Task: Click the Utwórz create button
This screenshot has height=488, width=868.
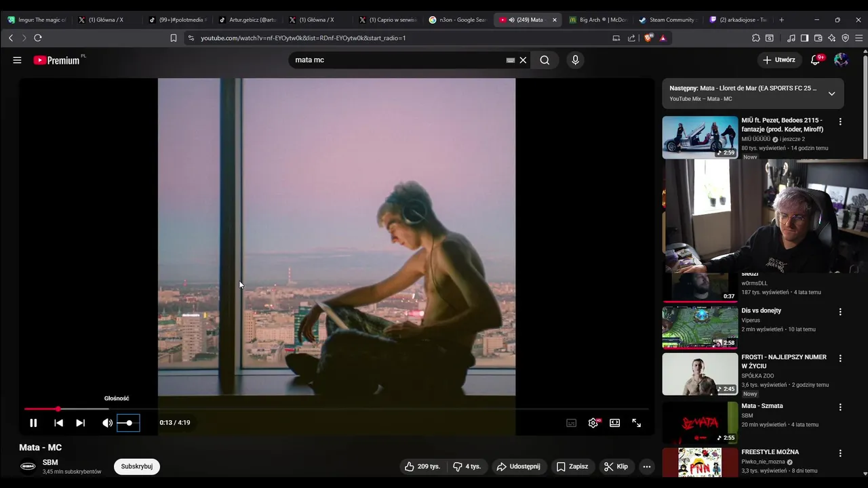Action: pyautogui.click(x=779, y=60)
